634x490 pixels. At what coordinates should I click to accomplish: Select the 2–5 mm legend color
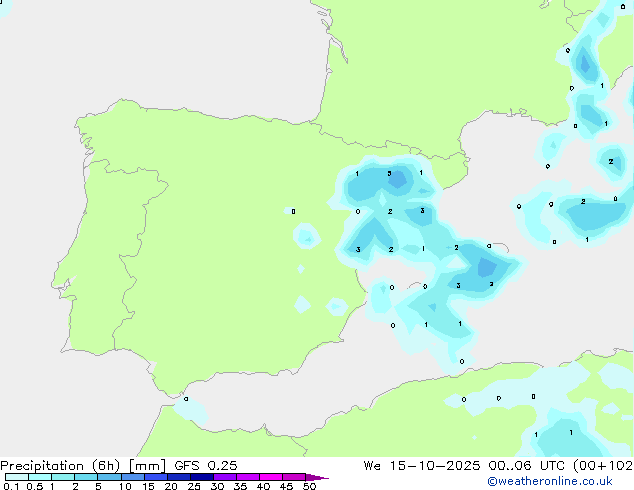(86, 477)
